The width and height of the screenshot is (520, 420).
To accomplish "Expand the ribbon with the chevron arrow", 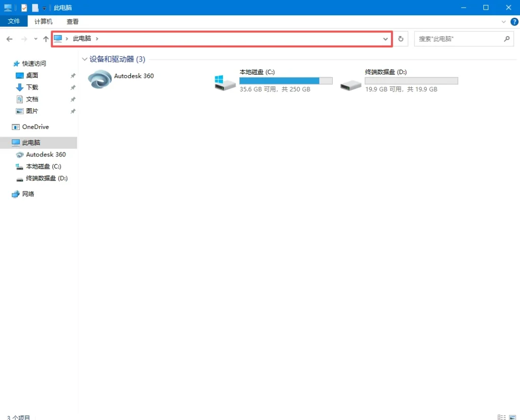I will coord(503,22).
